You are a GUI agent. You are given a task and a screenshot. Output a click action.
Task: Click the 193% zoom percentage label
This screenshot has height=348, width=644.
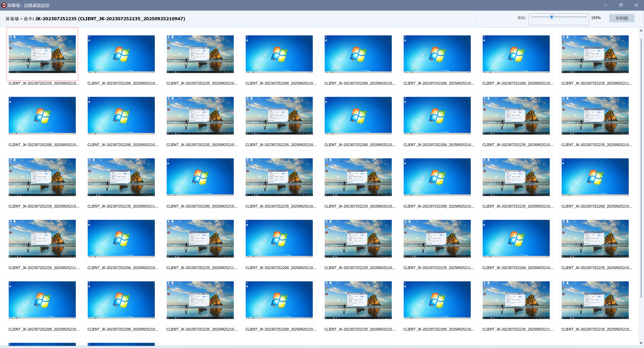596,18
